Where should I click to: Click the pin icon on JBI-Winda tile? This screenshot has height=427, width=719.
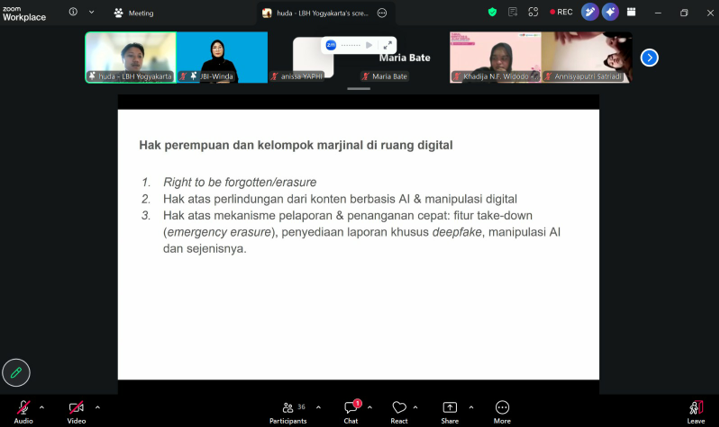pyautogui.click(x=194, y=76)
